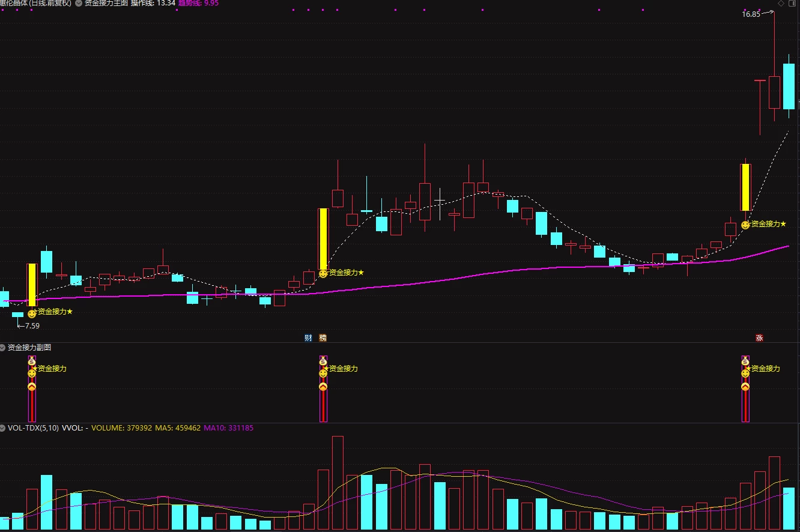Click the middle smiley icon in 资金接力副图

pyautogui.click(x=323, y=373)
